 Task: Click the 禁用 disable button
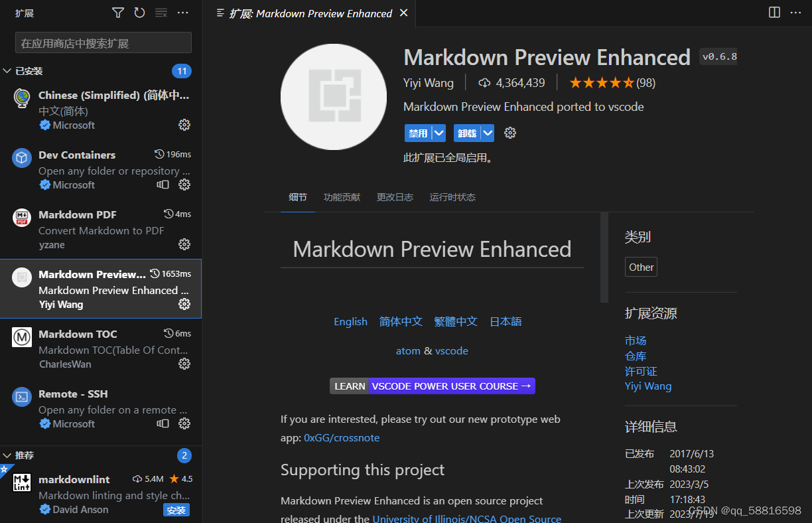point(418,133)
